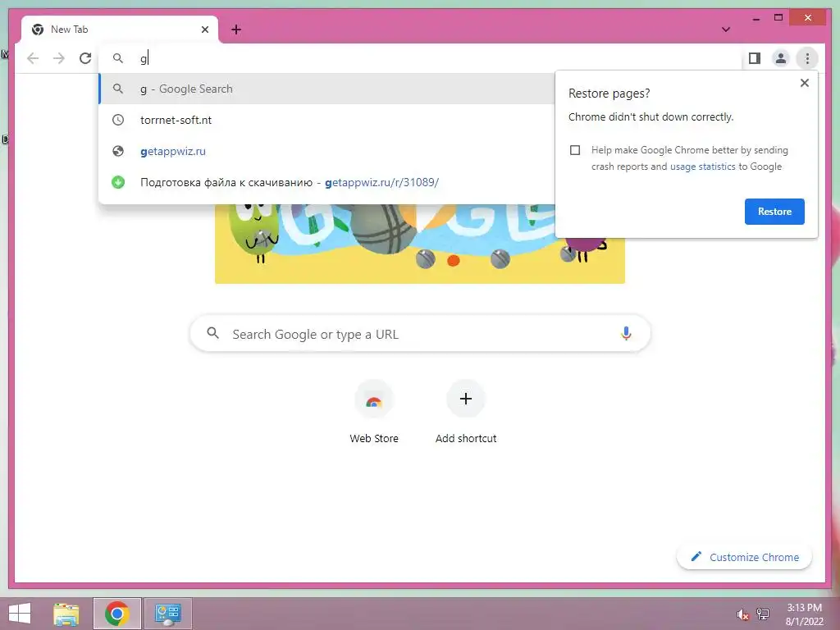Open the Control Panel taskbar icon
Screen dimensions: 840x630
click(x=167, y=614)
